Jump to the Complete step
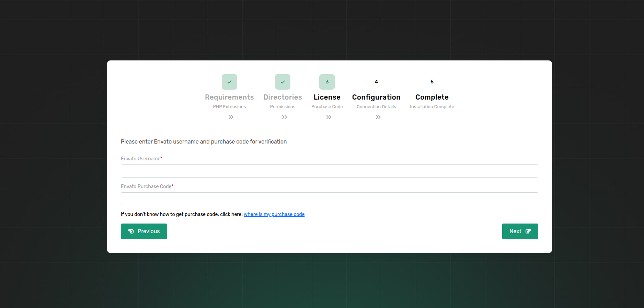Viewport: 644px width, 308px height. click(432, 97)
